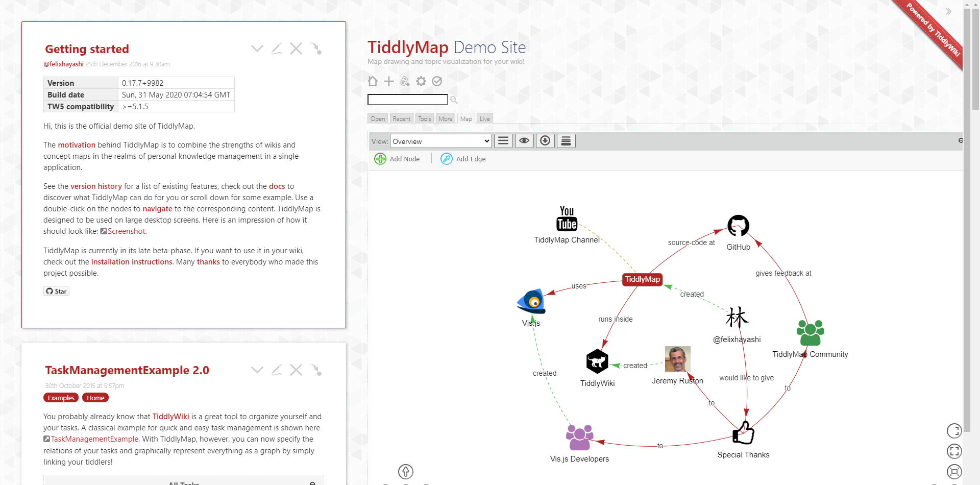Image resolution: width=980 pixels, height=485 pixels.
Task: Click the download map button
Action: coord(545,141)
